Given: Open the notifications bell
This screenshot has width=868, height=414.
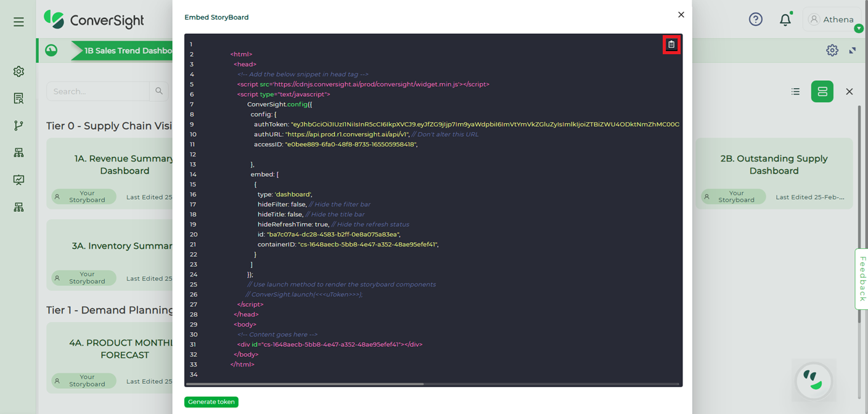Looking at the screenshot, I should coord(785,19).
